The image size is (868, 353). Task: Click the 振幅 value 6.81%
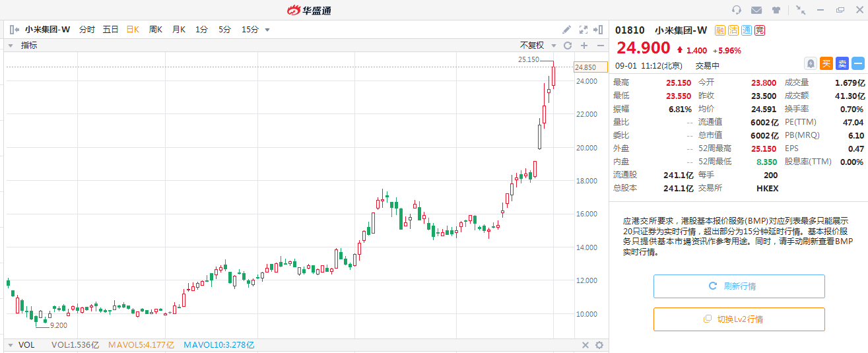point(680,109)
